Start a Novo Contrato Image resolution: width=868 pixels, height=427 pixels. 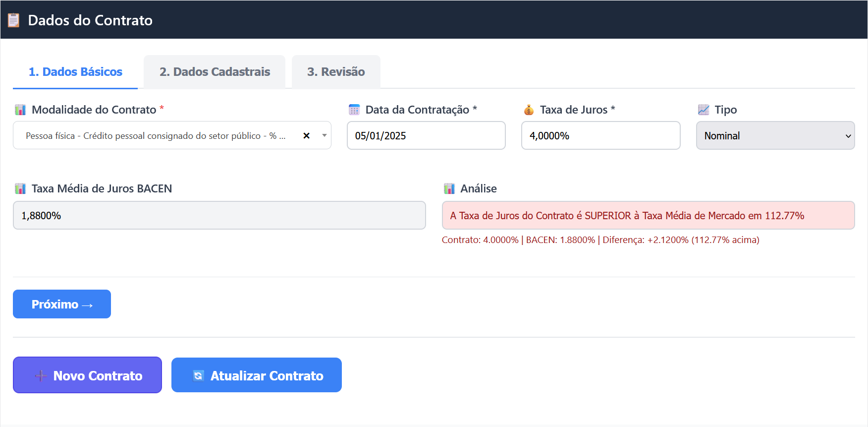click(x=87, y=375)
